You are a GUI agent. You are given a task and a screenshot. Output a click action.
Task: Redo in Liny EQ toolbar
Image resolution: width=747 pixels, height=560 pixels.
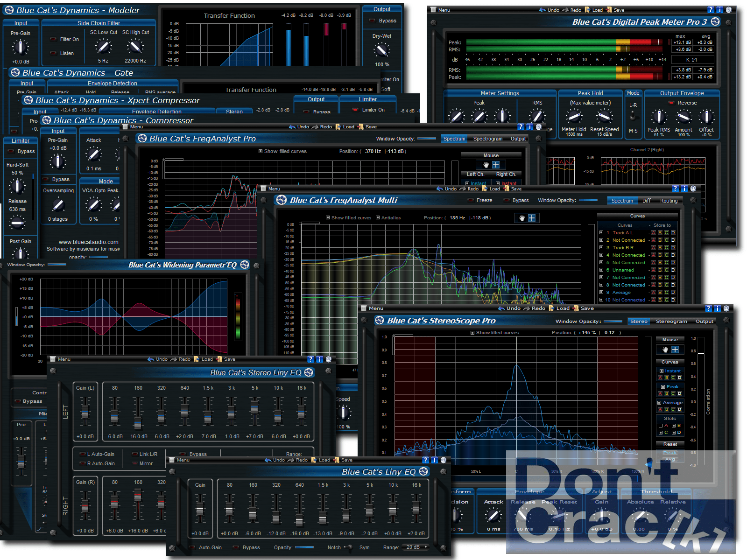coord(298,460)
